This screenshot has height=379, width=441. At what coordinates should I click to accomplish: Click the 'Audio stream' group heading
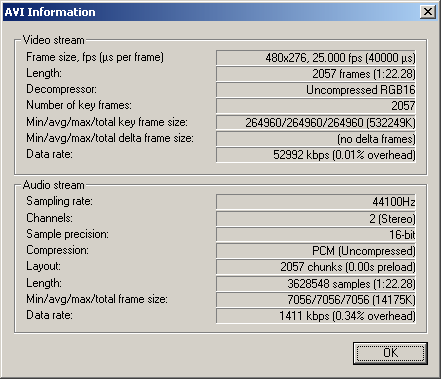(x=53, y=185)
